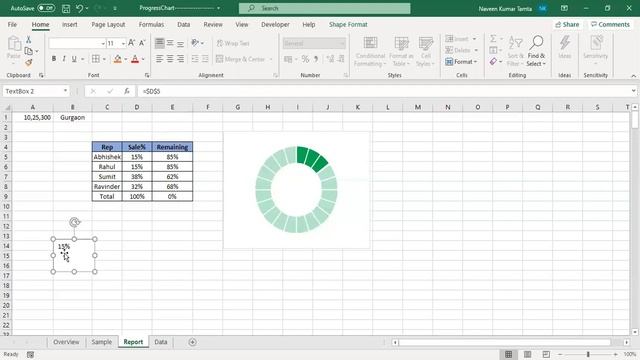
Task: Open the Name Box dropdown arrow
Action: (x=65, y=91)
